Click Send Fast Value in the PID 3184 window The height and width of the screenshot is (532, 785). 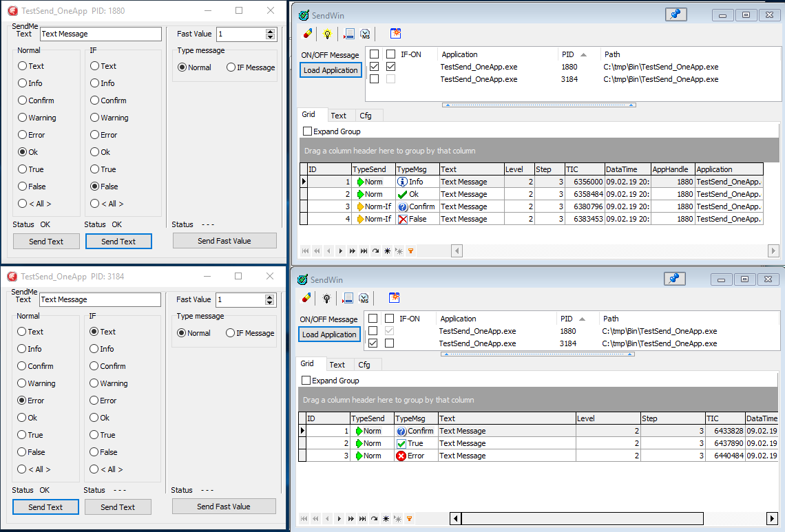tap(224, 507)
